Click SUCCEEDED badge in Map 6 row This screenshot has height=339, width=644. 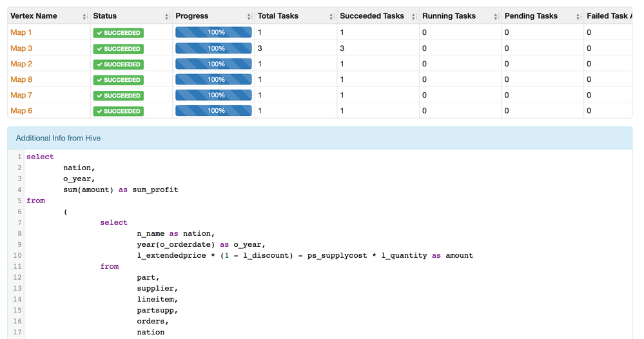pyautogui.click(x=118, y=111)
